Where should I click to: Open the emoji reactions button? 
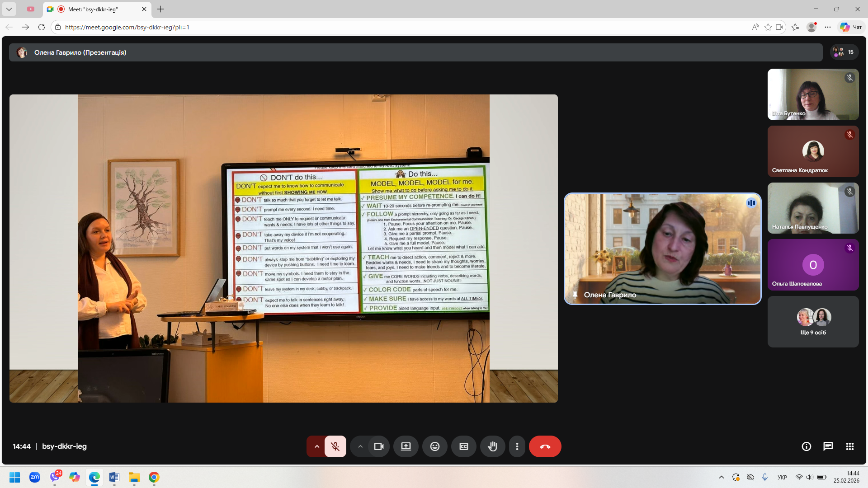click(434, 446)
